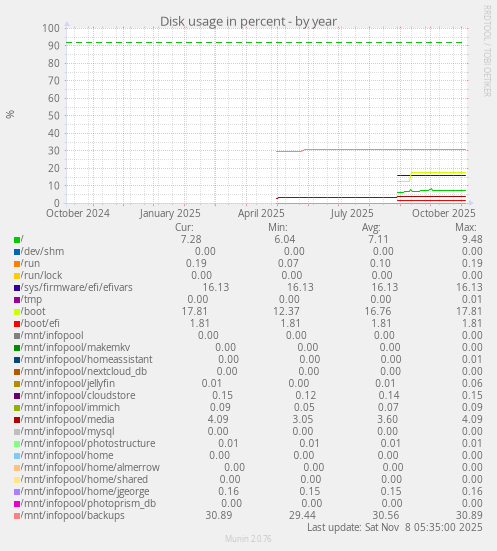Click the October 2024 axis label

pyautogui.click(x=78, y=213)
